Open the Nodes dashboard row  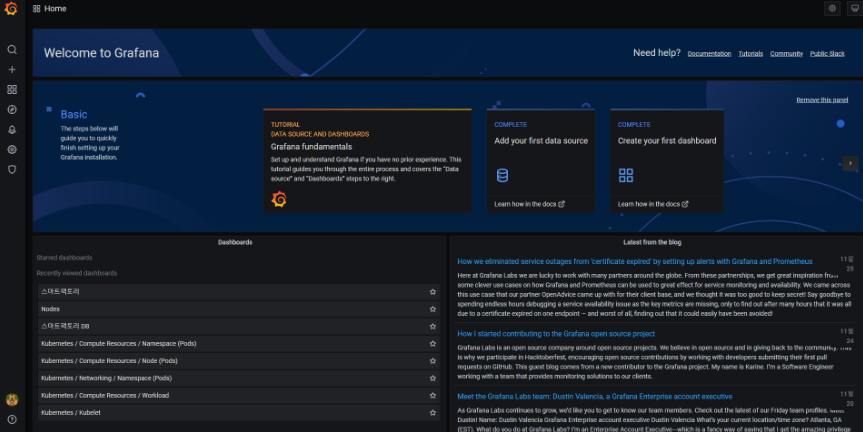pos(238,309)
